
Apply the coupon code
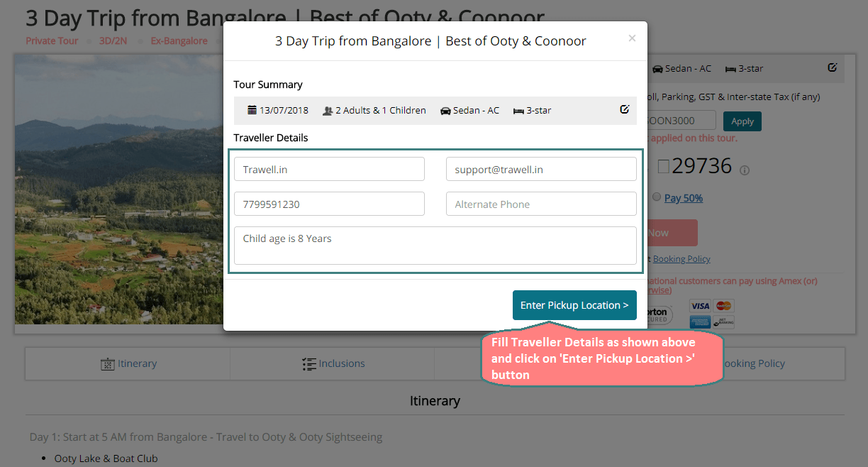click(x=742, y=121)
